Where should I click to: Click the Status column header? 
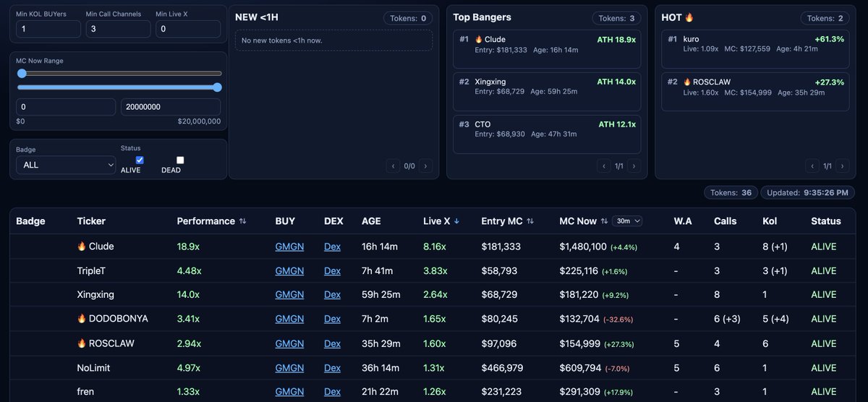pos(826,221)
